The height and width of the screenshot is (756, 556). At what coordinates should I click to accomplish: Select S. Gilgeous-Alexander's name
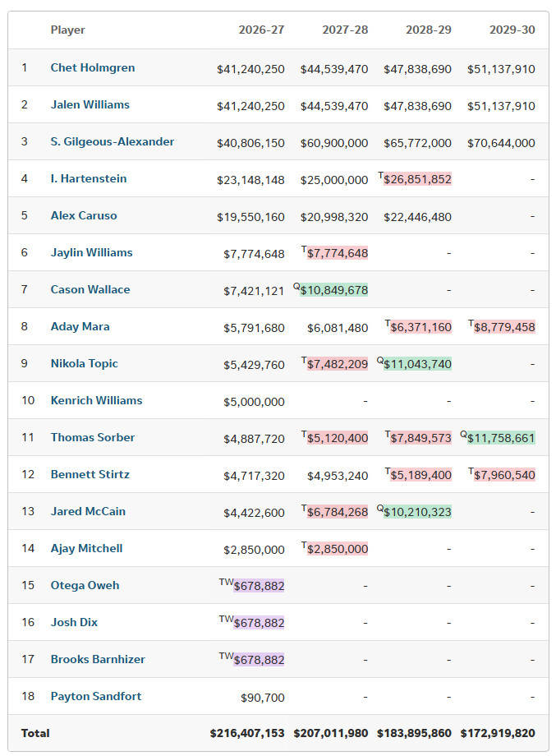coord(113,141)
